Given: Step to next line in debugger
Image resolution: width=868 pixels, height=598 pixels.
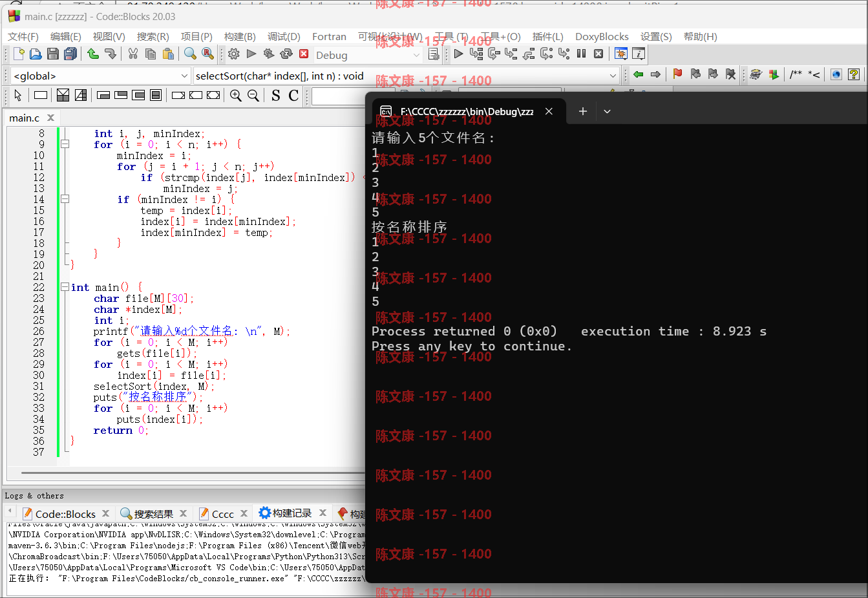Looking at the screenshot, I should [x=494, y=54].
